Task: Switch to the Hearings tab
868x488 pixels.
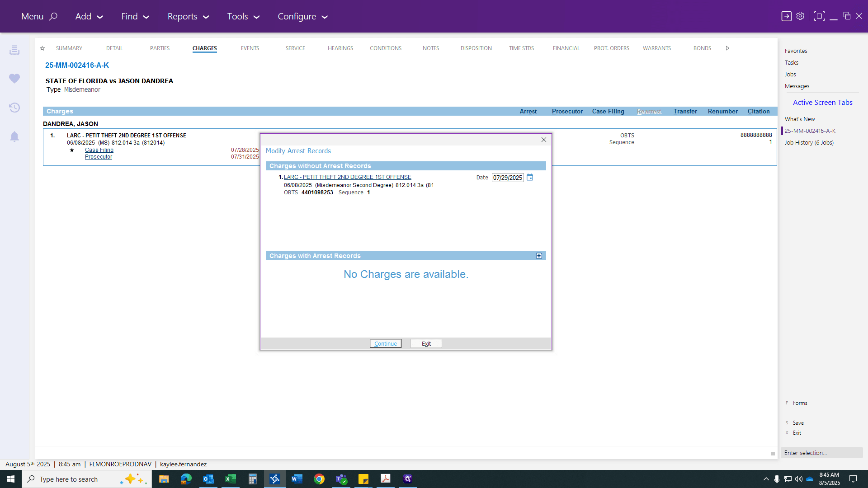Action: (340, 48)
